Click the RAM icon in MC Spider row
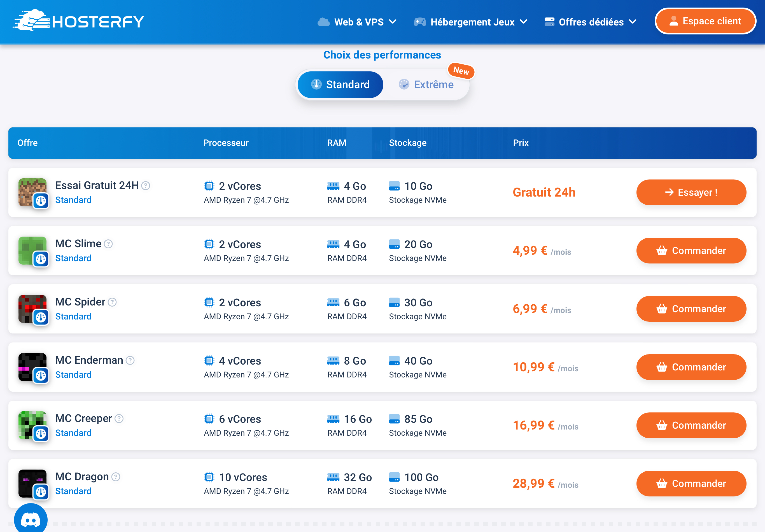This screenshot has width=765, height=532. [333, 302]
